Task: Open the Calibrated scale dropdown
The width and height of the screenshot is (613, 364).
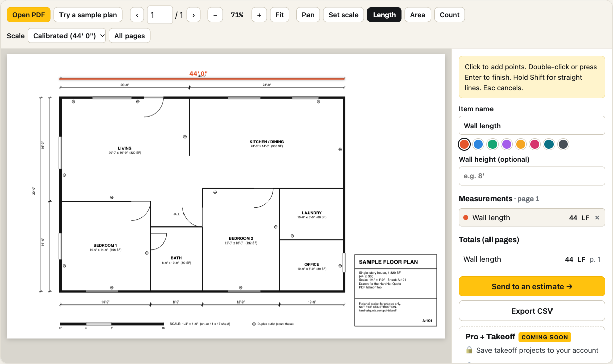Action: click(67, 36)
